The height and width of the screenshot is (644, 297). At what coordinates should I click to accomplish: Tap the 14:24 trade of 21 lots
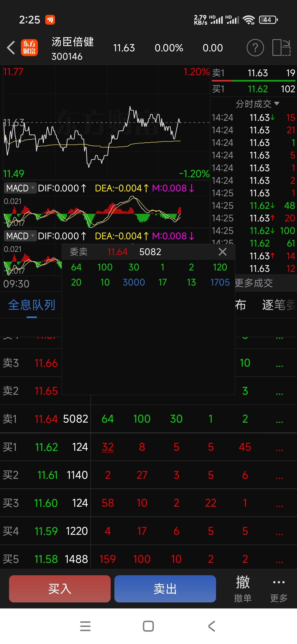(254, 130)
